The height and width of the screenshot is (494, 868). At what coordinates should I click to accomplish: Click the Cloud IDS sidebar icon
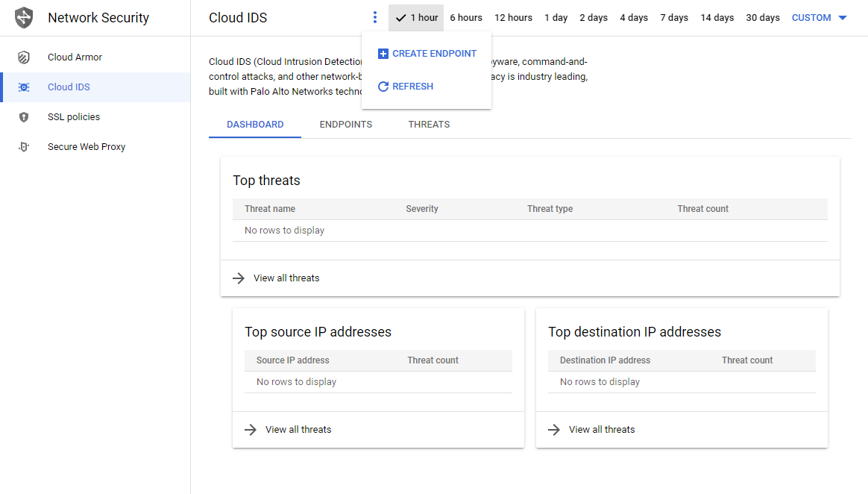tap(24, 87)
